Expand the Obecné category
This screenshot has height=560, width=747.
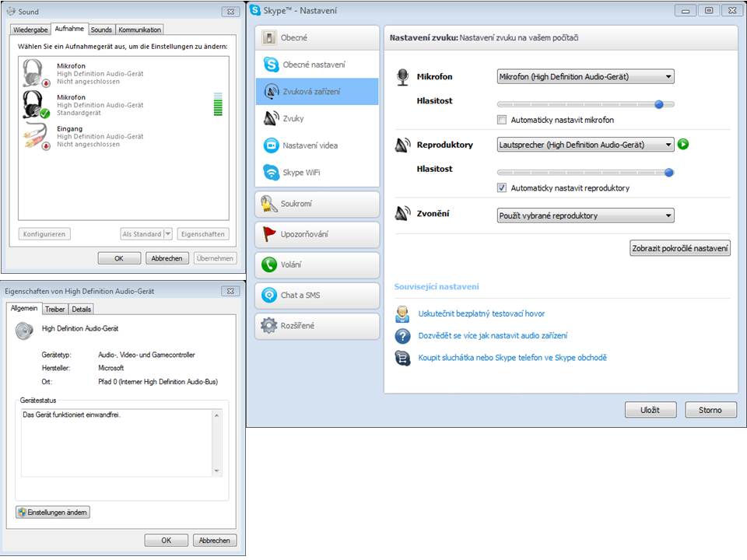tap(317, 37)
